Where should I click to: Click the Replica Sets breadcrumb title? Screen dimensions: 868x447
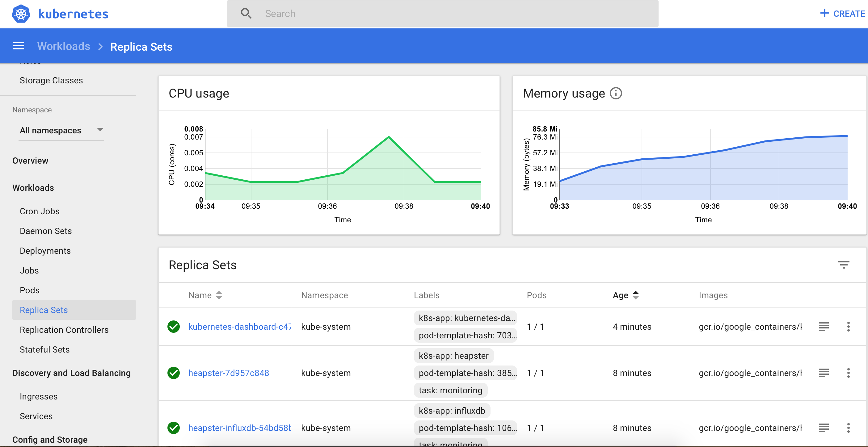click(141, 47)
